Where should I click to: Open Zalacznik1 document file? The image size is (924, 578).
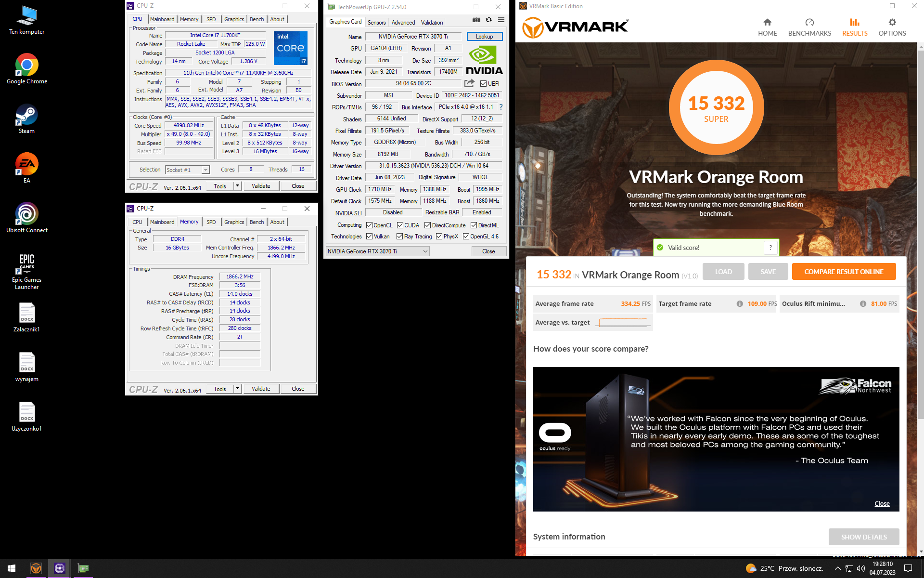pos(26,317)
